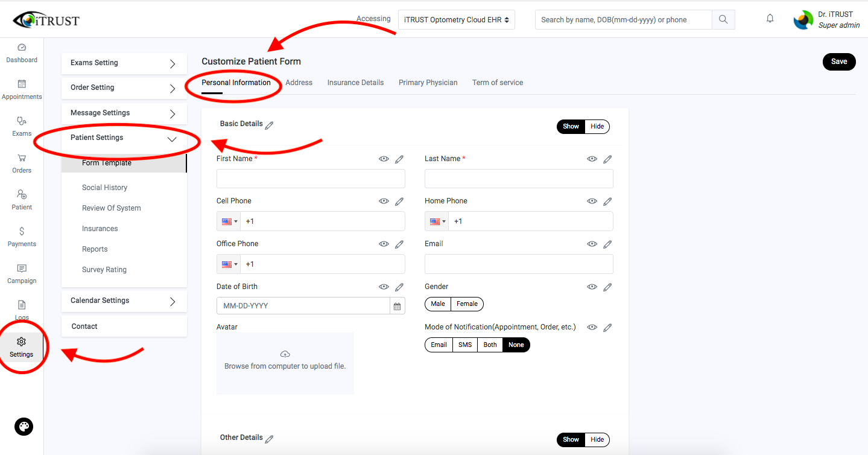
Task: Toggle visibility of the First Name field
Action: [384, 159]
